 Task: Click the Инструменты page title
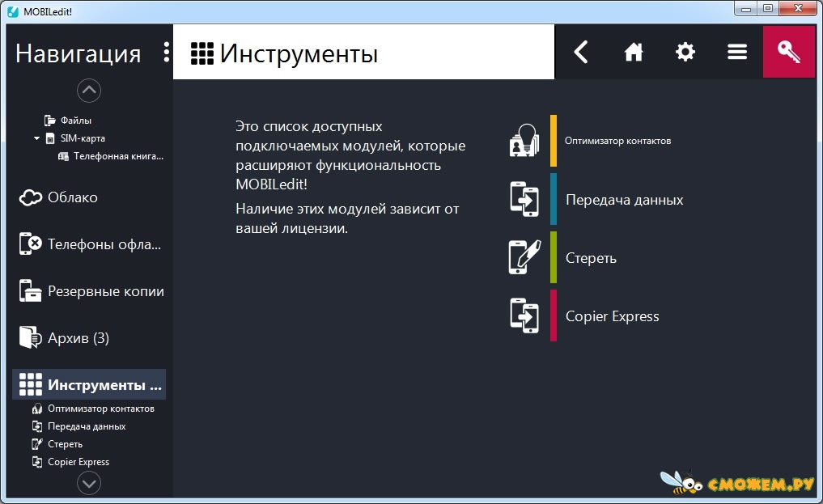pos(299,53)
